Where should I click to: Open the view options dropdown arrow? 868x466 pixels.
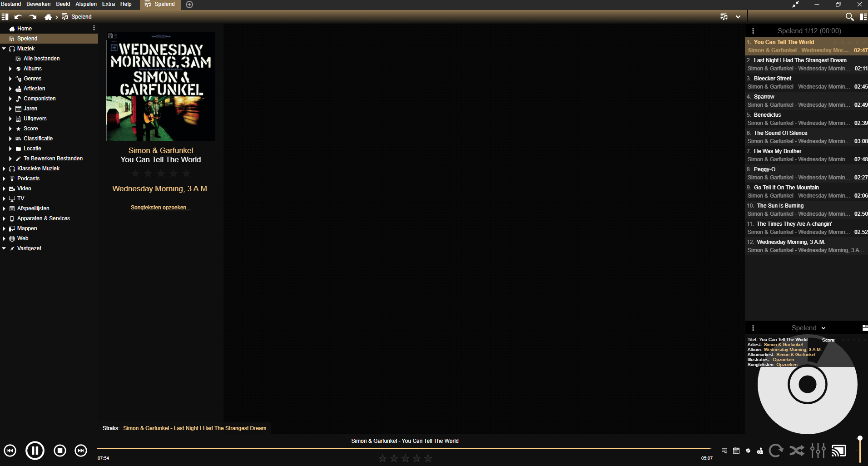(x=738, y=17)
